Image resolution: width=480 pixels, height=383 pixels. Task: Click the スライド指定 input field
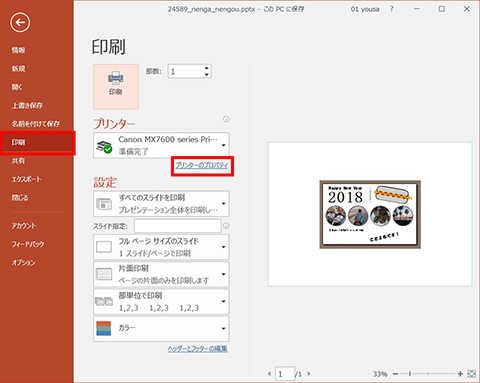pyautogui.click(x=178, y=226)
